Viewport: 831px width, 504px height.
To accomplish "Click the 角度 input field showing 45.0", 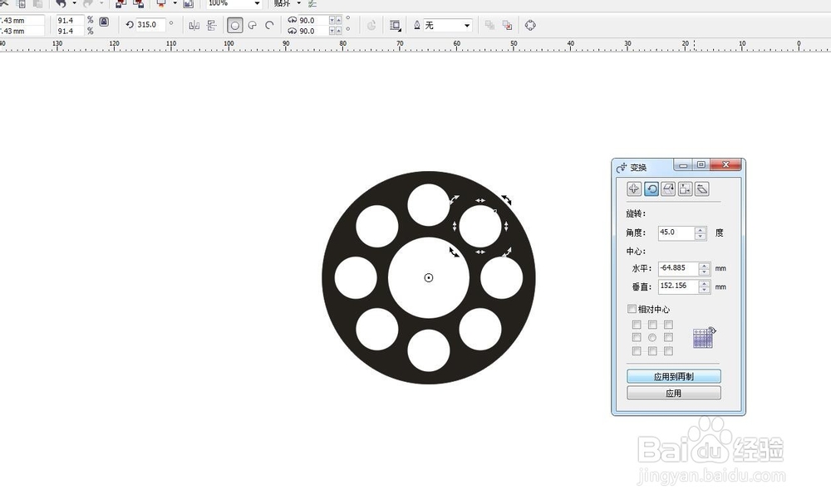I will pyautogui.click(x=676, y=233).
